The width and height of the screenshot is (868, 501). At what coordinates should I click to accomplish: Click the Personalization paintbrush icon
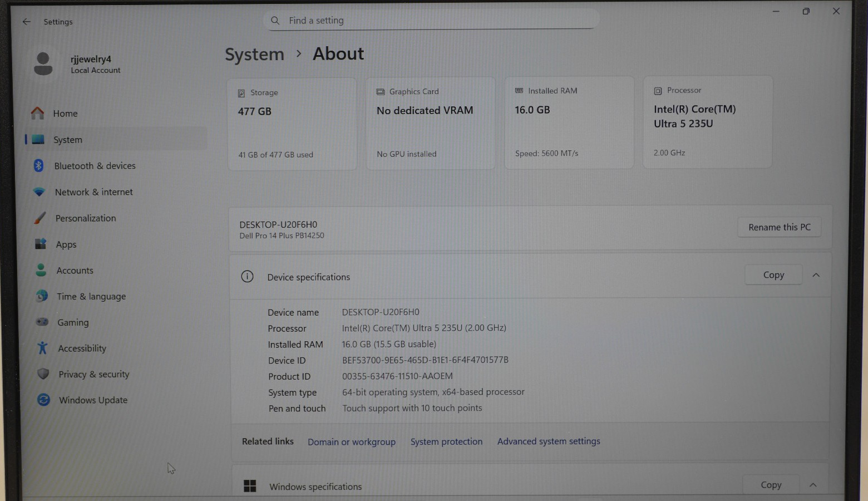tap(40, 218)
